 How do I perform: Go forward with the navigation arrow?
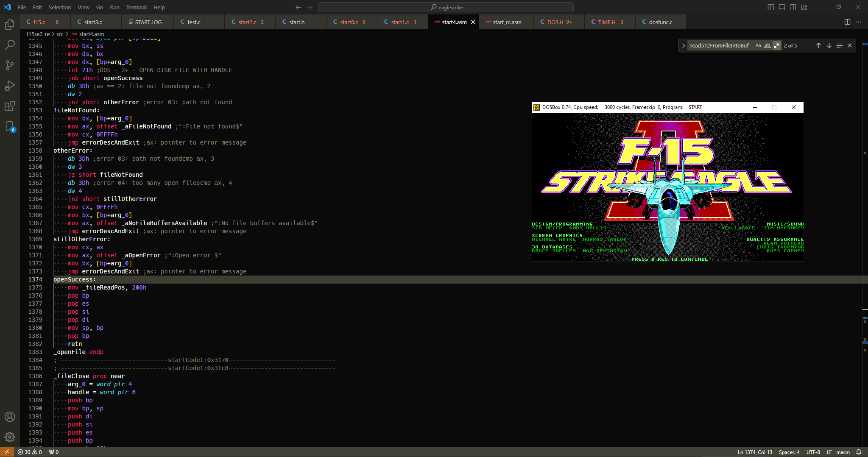click(x=310, y=7)
